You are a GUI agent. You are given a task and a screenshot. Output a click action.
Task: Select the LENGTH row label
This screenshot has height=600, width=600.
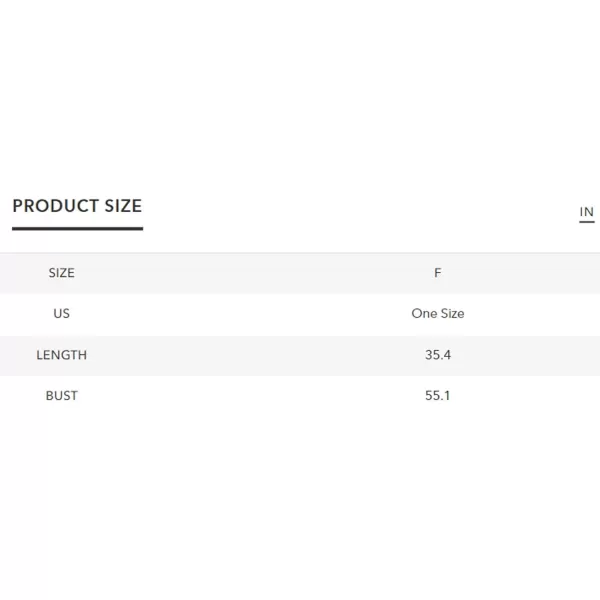point(62,355)
